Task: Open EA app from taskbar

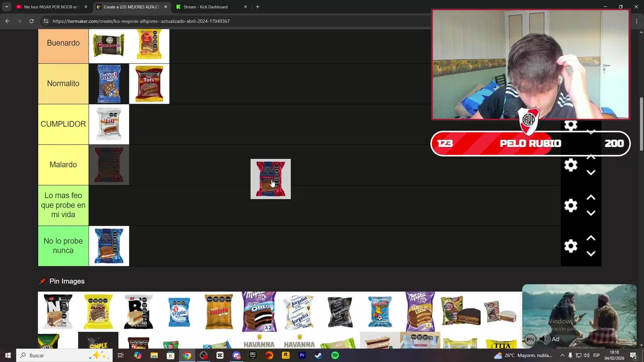Action: point(269,355)
